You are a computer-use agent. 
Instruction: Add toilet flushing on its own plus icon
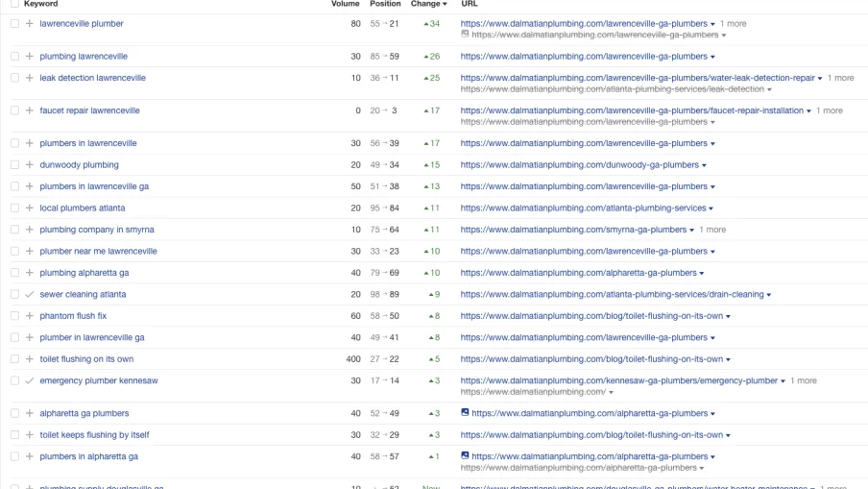(x=30, y=359)
